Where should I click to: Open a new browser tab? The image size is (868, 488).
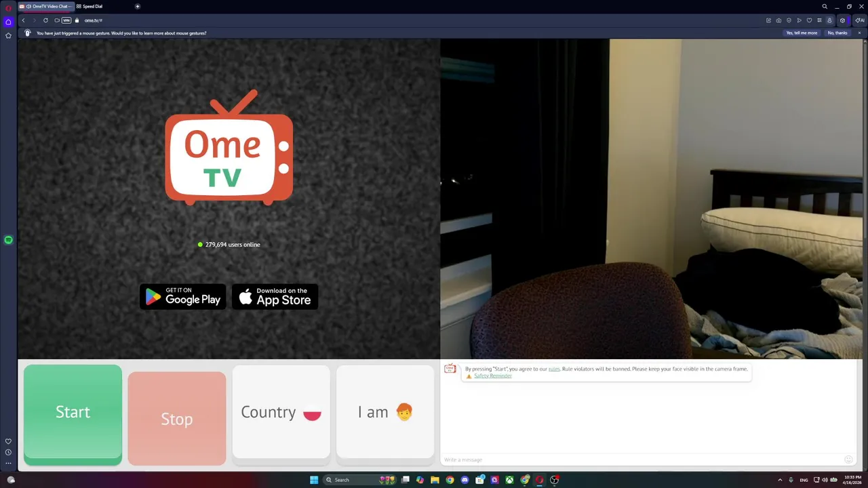[x=138, y=6]
